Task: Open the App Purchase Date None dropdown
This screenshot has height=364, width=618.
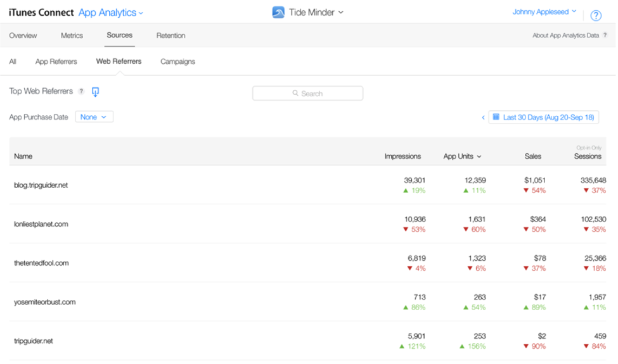Action: click(x=94, y=117)
